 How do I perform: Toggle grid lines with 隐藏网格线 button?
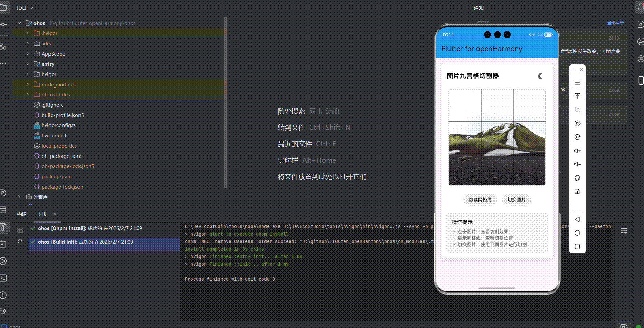(x=480, y=200)
